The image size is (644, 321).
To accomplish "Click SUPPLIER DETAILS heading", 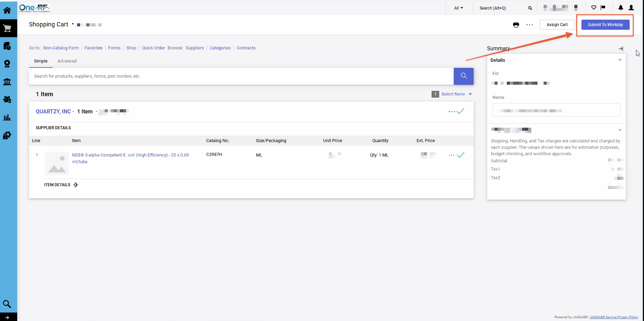I will tap(53, 128).
